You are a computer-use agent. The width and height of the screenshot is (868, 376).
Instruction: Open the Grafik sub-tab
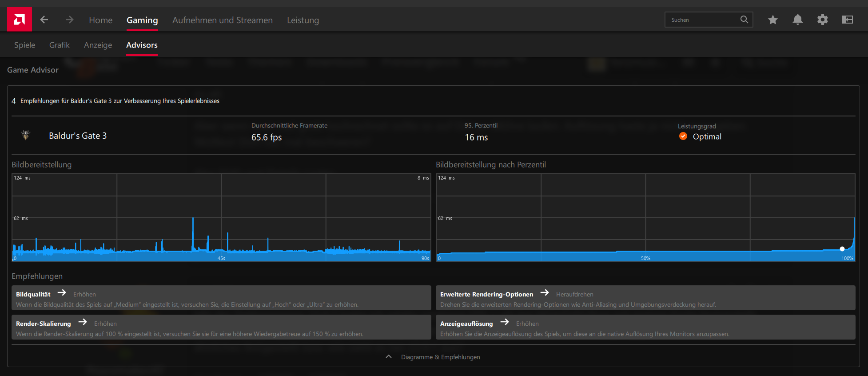[60, 45]
